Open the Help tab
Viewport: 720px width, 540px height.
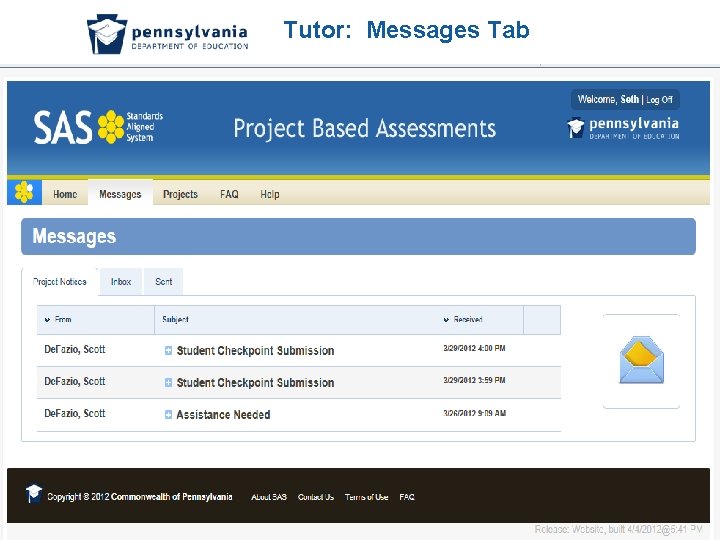tap(270, 194)
